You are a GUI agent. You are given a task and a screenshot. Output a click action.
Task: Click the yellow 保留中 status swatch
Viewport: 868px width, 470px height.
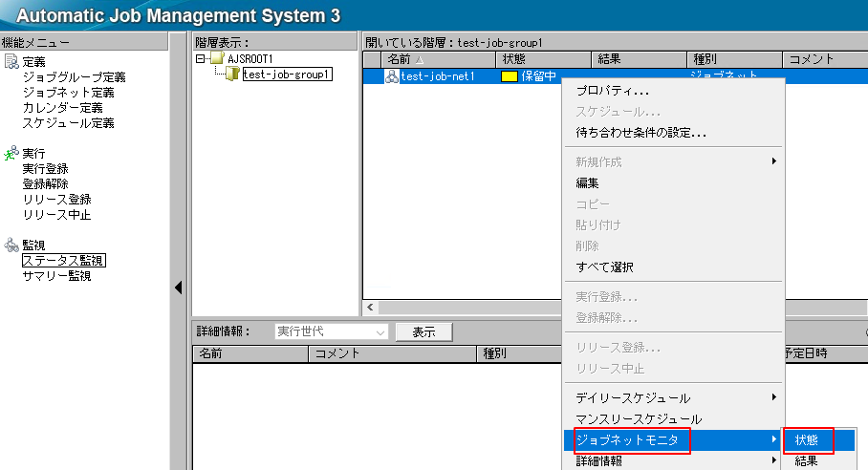point(509,76)
